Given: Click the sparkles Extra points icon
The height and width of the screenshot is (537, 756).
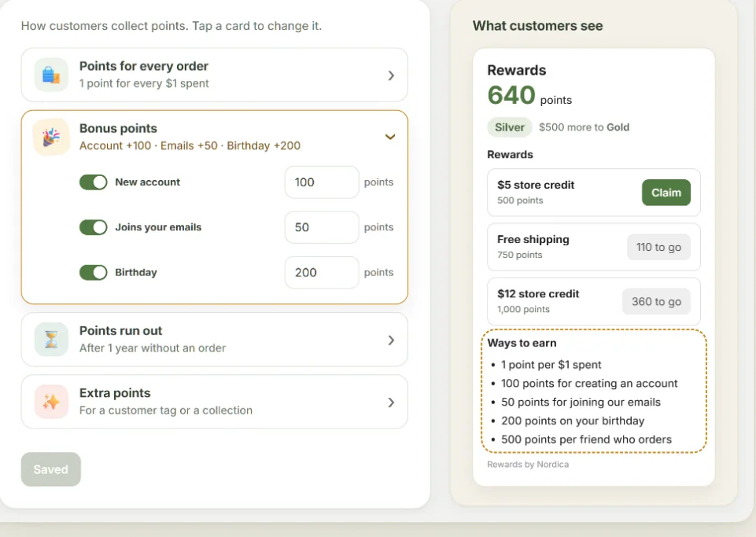Looking at the screenshot, I should [51, 402].
